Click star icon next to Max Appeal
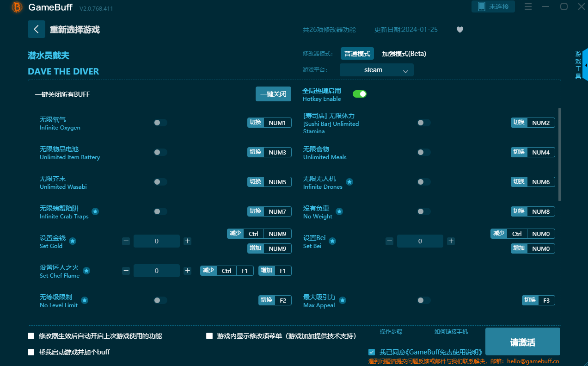The width and height of the screenshot is (588, 366). pyautogui.click(x=343, y=300)
